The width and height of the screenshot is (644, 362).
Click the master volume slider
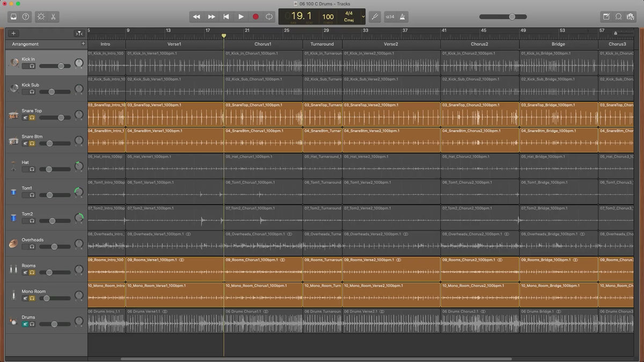coord(512,17)
